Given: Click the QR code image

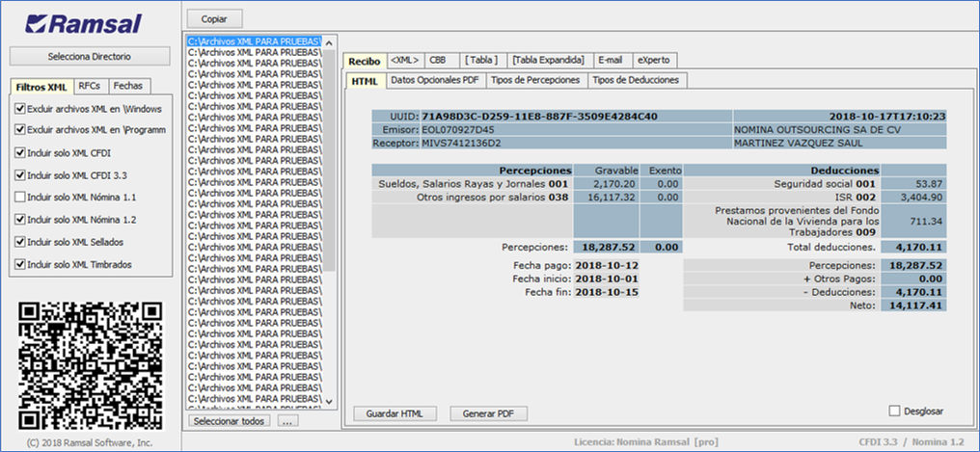Looking at the screenshot, I should pyautogui.click(x=91, y=364).
